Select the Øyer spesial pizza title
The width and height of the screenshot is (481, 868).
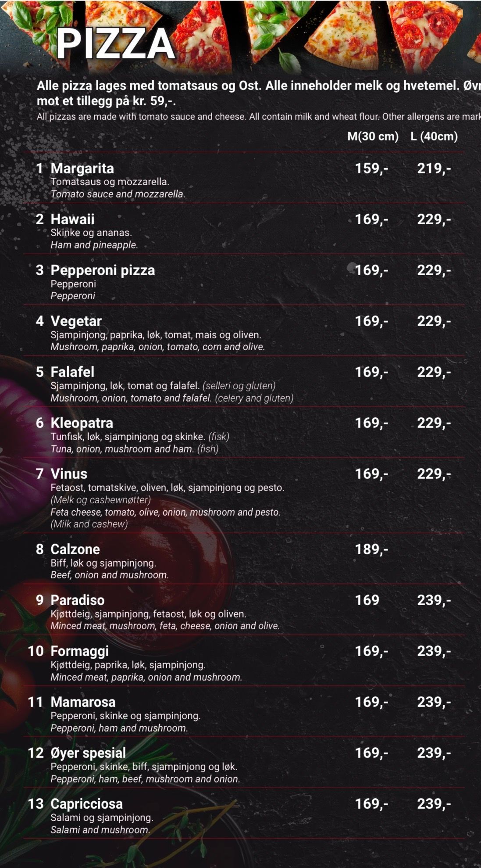(88, 753)
